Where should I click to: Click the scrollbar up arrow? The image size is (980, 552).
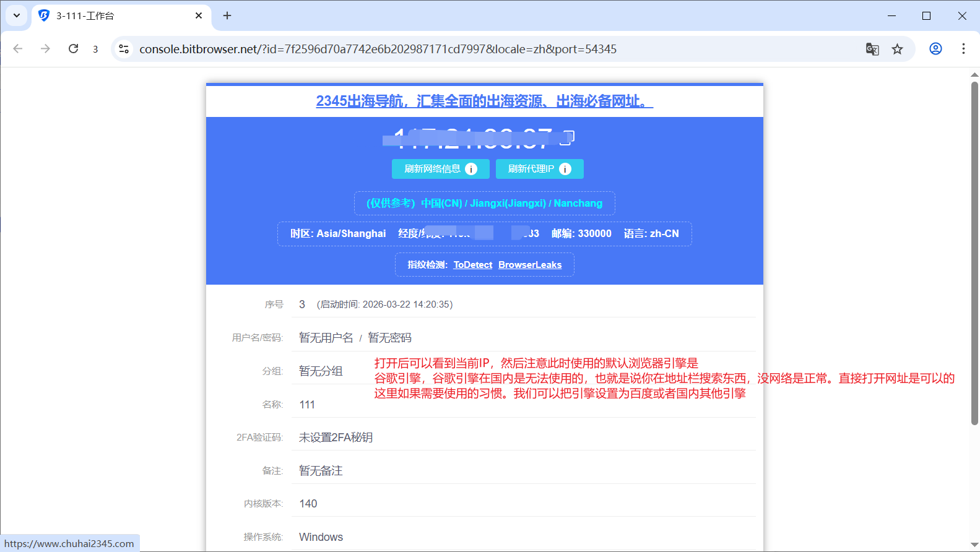click(x=974, y=75)
